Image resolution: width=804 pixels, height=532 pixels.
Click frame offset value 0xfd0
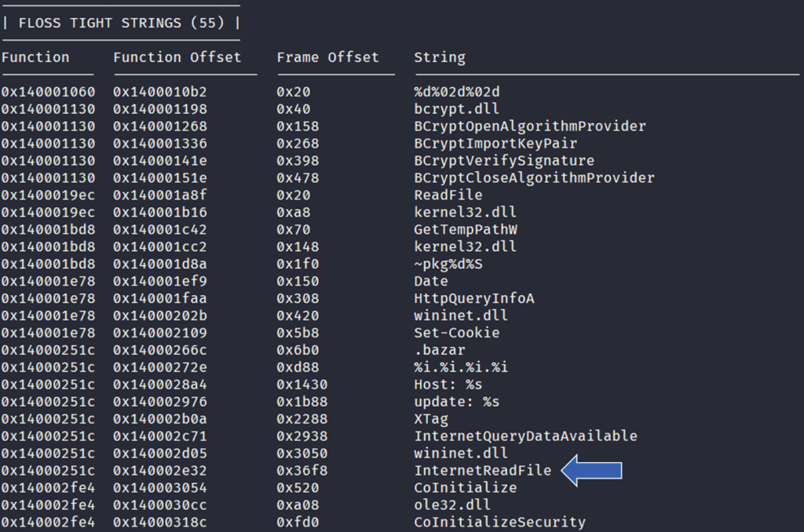pyautogui.click(x=298, y=523)
